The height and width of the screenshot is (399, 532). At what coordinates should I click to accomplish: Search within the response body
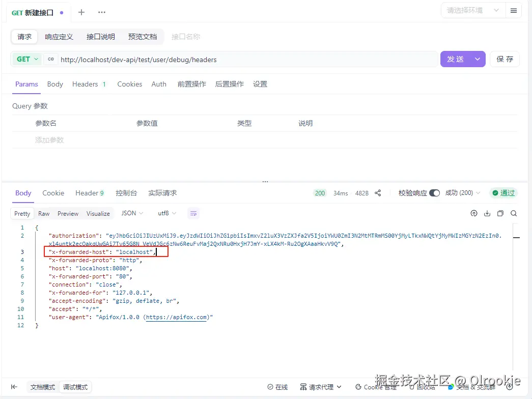514,213
